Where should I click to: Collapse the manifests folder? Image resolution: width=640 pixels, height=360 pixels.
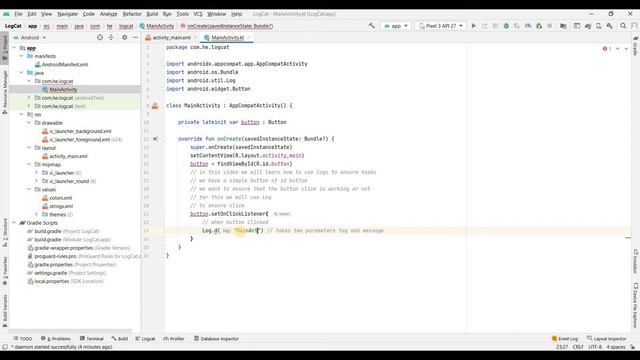tap(22, 56)
